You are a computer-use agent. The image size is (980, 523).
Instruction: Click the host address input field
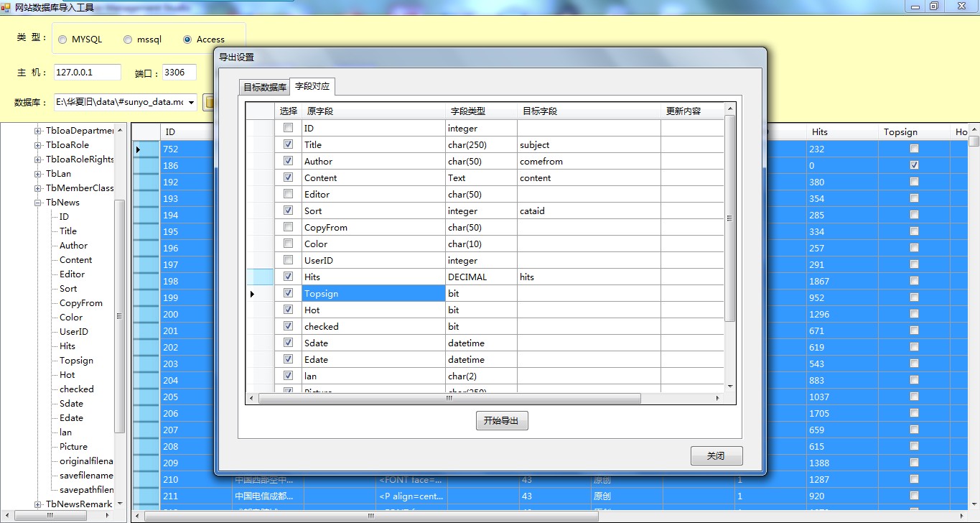coord(88,73)
